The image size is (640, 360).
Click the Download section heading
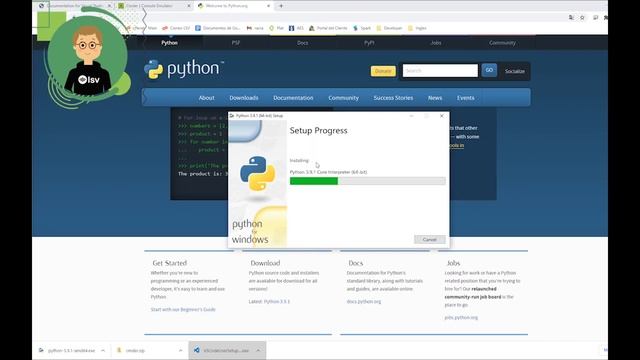pyautogui.click(x=265, y=263)
